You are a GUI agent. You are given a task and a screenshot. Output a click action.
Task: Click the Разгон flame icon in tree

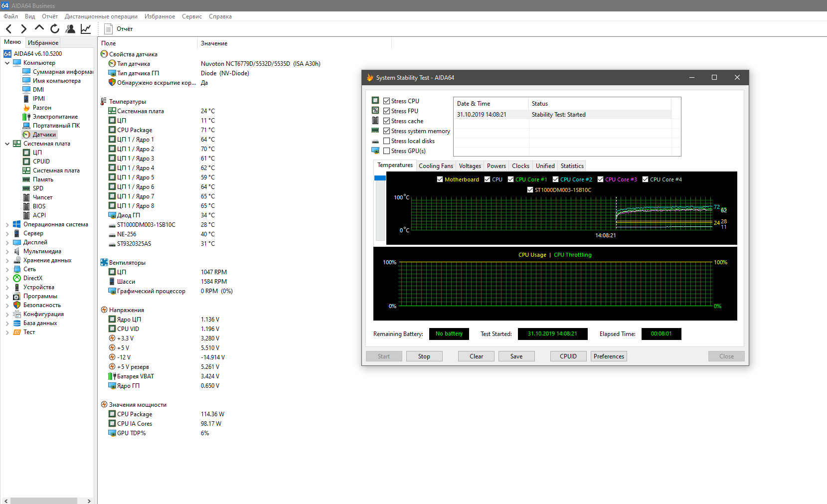26,108
